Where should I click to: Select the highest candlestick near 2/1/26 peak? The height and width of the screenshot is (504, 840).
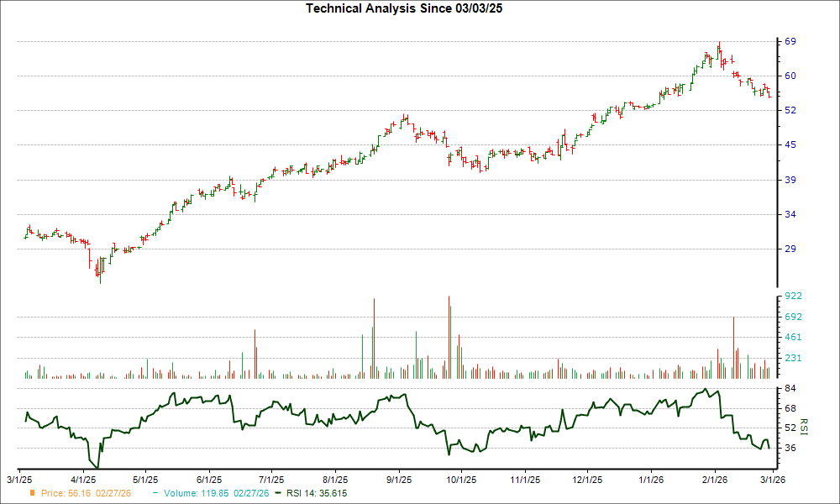coord(719,46)
